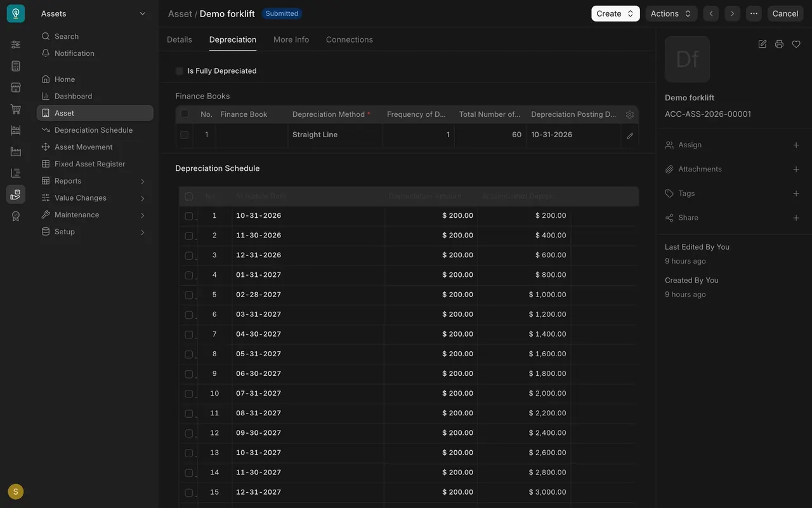812x508 pixels.
Task: Add a tag using the Tags plus icon
Action: click(x=796, y=193)
